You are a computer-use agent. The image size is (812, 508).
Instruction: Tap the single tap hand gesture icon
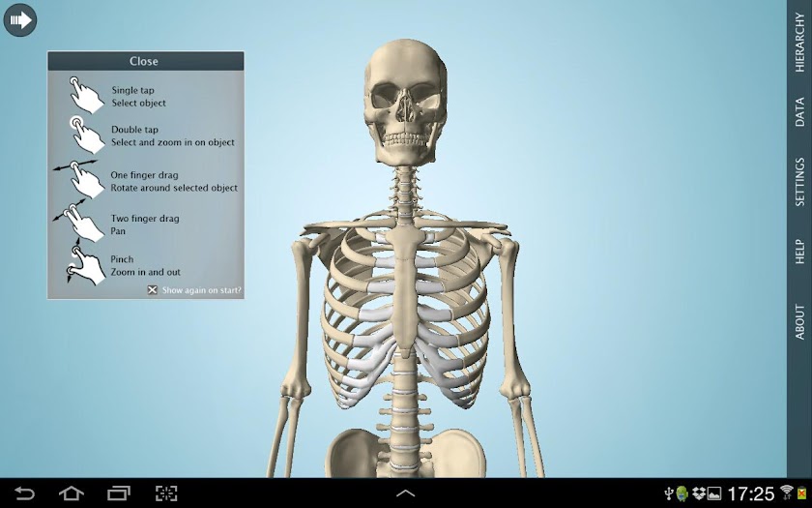tap(86, 95)
